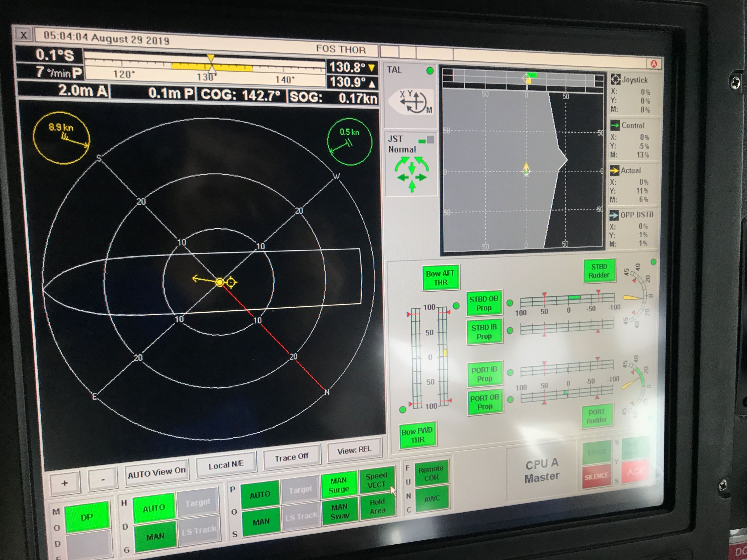747x560 pixels.
Task: Click the SOG 0.17kn readout
Action: click(334, 98)
